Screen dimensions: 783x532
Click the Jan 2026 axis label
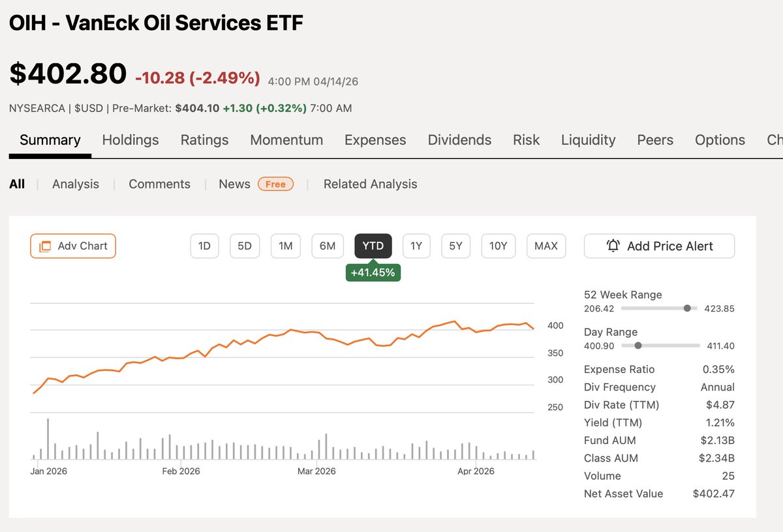(x=49, y=471)
